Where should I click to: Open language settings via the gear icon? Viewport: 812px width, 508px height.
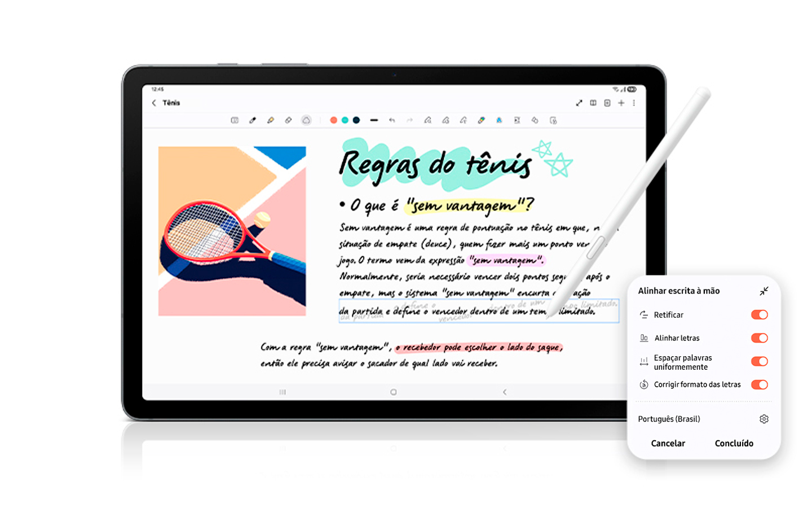click(x=764, y=419)
